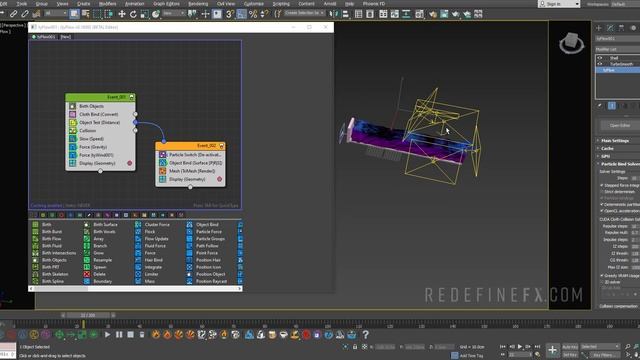The width and height of the screenshot is (640, 360).
Task: Click the Boundary operator icon
Action: 87,281
